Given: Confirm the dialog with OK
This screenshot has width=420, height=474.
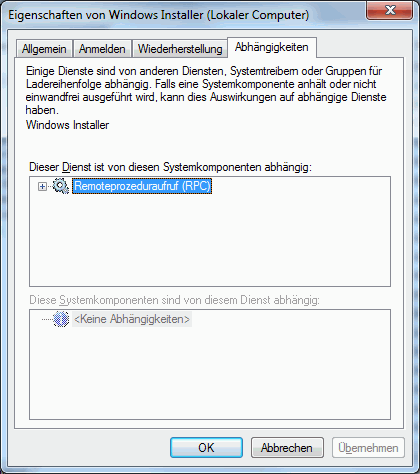Looking at the screenshot, I should [x=206, y=448].
